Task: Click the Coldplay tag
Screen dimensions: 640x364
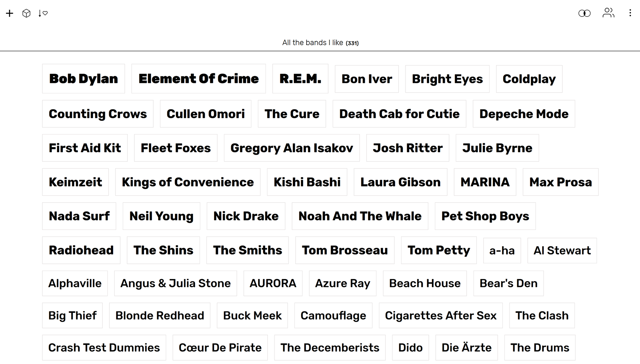Action: pyautogui.click(x=529, y=79)
